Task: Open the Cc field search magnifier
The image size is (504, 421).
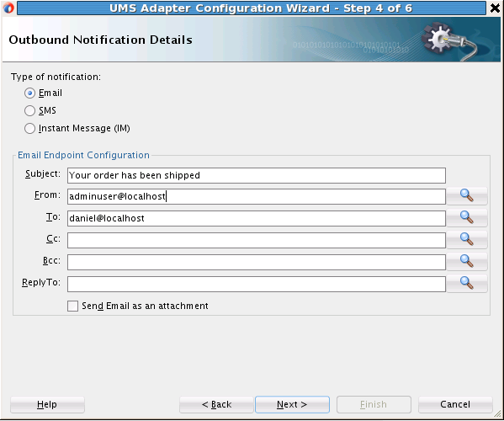Action: (x=467, y=240)
